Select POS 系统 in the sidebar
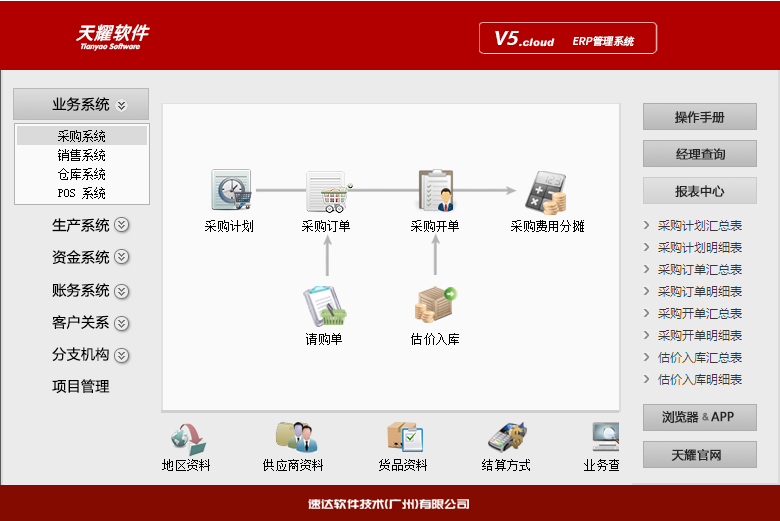This screenshot has height=521, width=780. 82,193
